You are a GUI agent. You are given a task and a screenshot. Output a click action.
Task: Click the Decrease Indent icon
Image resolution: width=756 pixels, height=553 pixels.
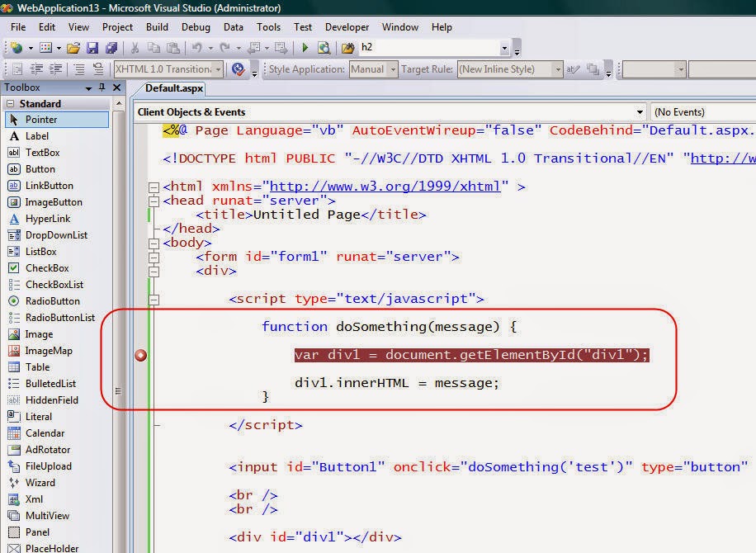tap(36, 69)
